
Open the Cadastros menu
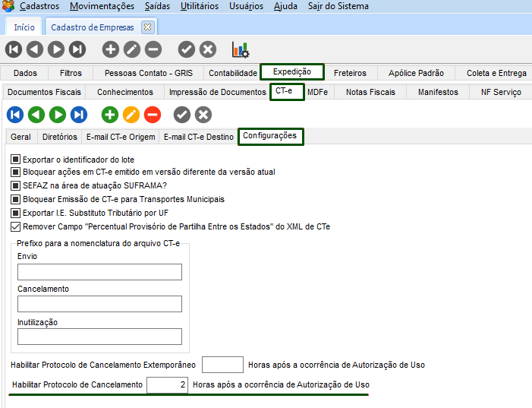click(x=39, y=6)
